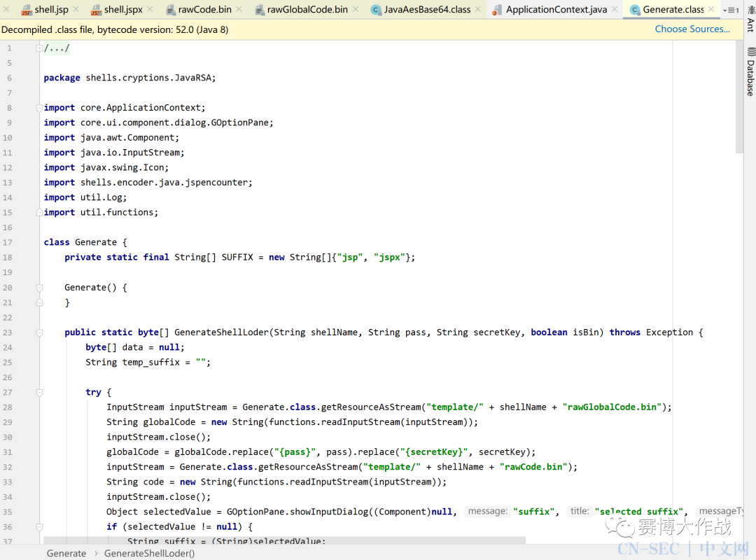Image resolution: width=756 pixels, height=560 pixels.
Task: Show the hidden tabs list dropdown
Action: [x=730, y=10]
